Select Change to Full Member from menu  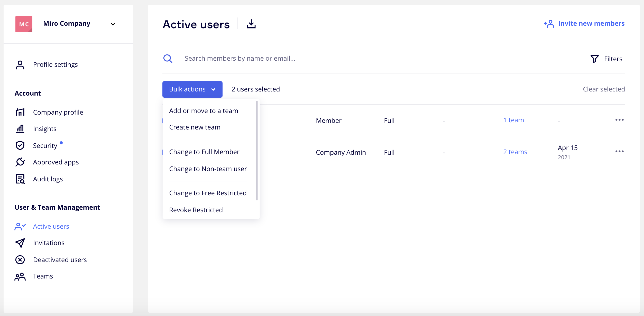(x=204, y=152)
